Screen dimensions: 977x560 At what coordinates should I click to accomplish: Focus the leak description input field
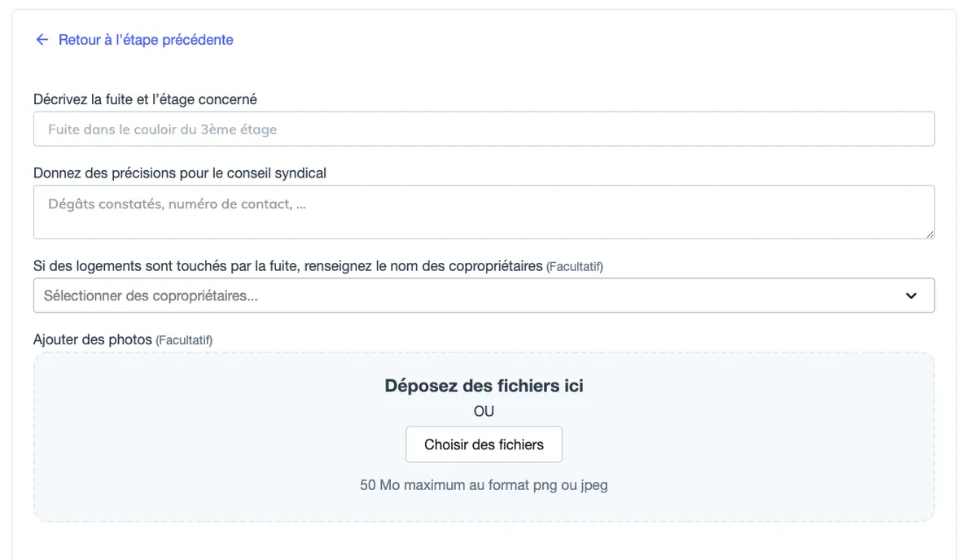(484, 129)
